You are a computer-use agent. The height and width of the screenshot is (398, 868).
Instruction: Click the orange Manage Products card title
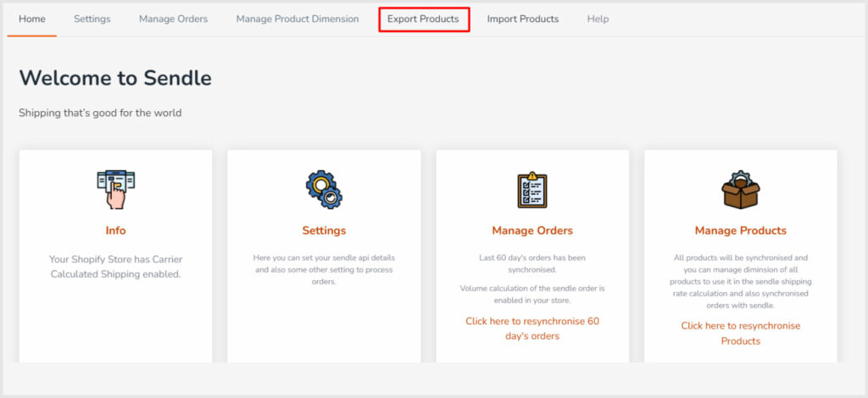click(740, 230)
